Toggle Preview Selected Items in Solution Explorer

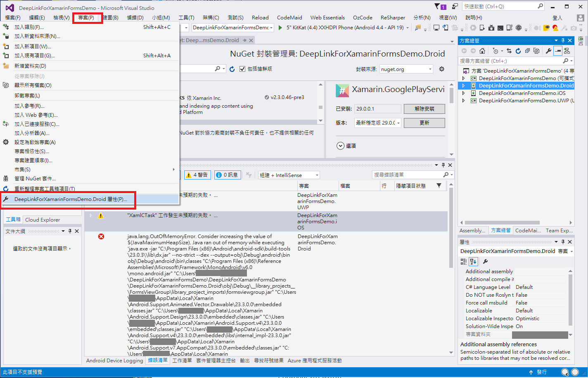pyautogui.click(x=558, y=51)
